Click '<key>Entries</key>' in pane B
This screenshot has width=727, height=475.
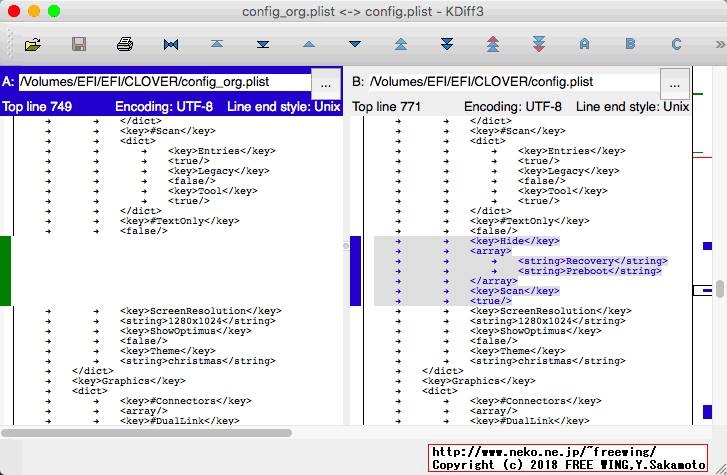pos(572,151)
